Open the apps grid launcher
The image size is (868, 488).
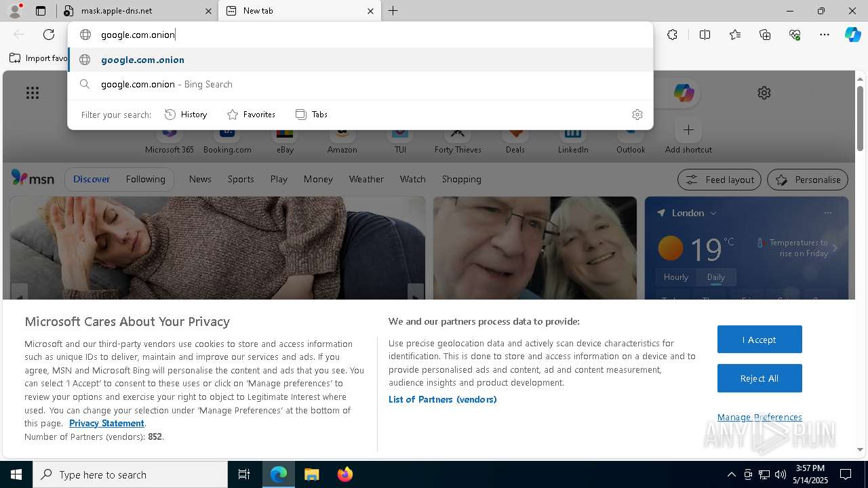click(32, 93)
